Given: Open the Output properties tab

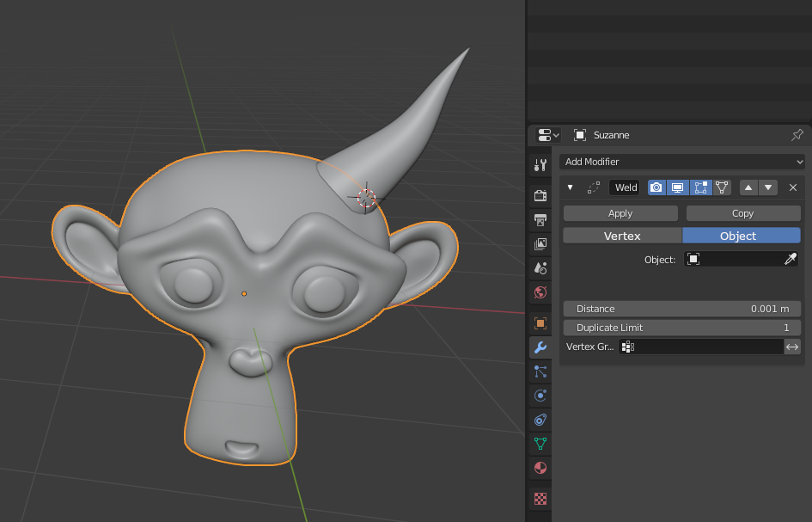Looking at the screenshot, I should (540, 220).
